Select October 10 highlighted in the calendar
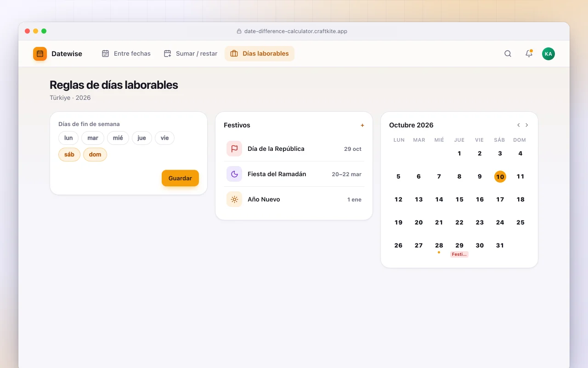 [500, 177]
